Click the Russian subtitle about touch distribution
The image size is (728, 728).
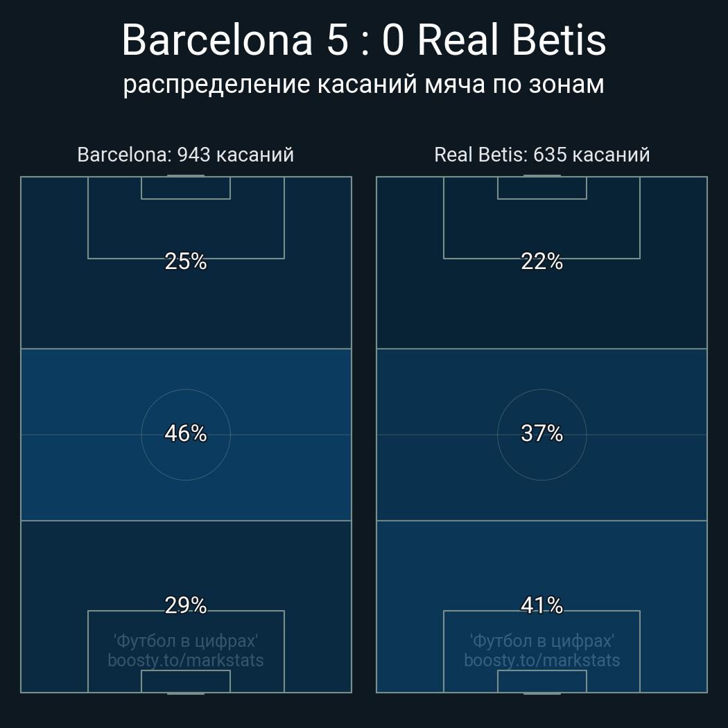tap(364, 85)
